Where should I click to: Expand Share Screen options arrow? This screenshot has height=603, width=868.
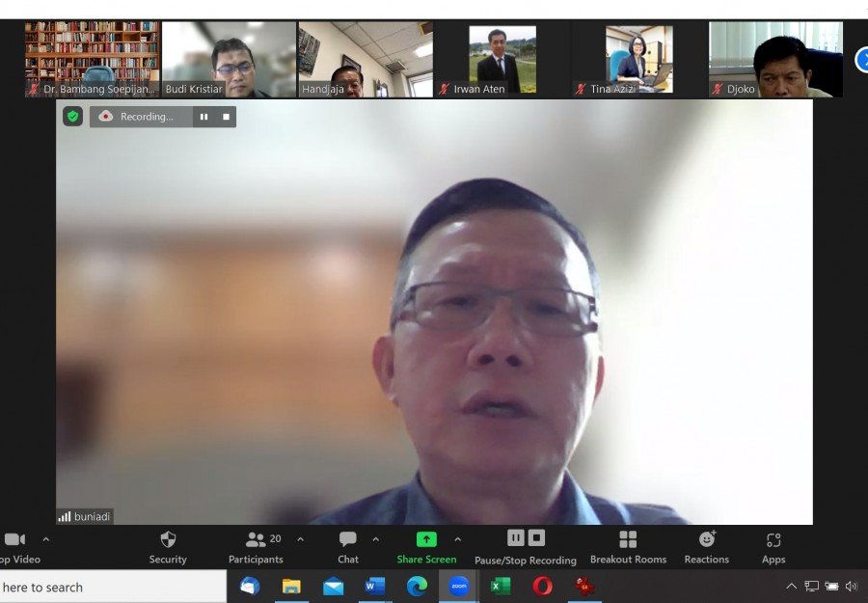coord(458,538)
